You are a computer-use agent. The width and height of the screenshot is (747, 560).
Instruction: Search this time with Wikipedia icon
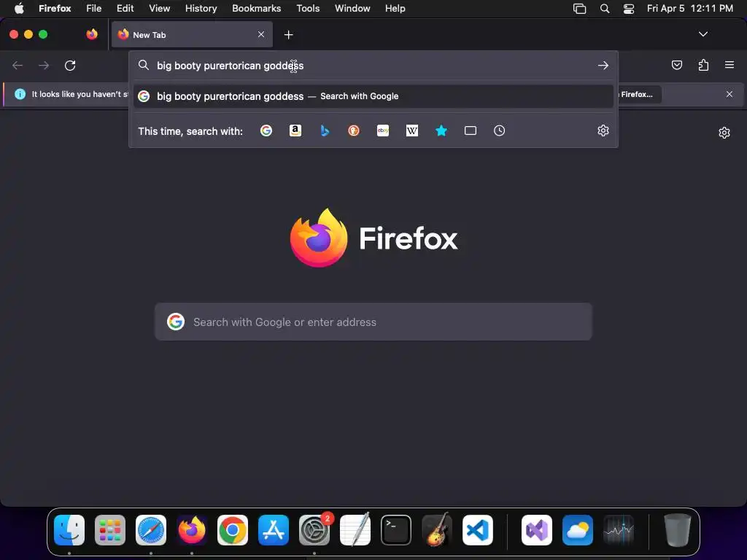pyautogui.click(x=412, y=131)
